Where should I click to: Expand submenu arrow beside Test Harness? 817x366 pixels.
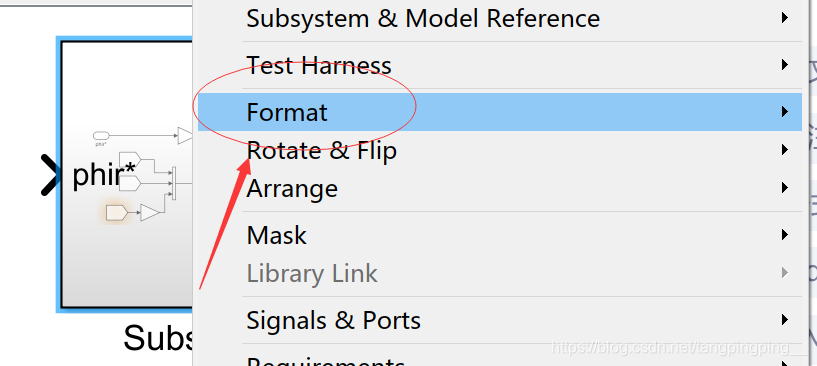coord(785,65)
